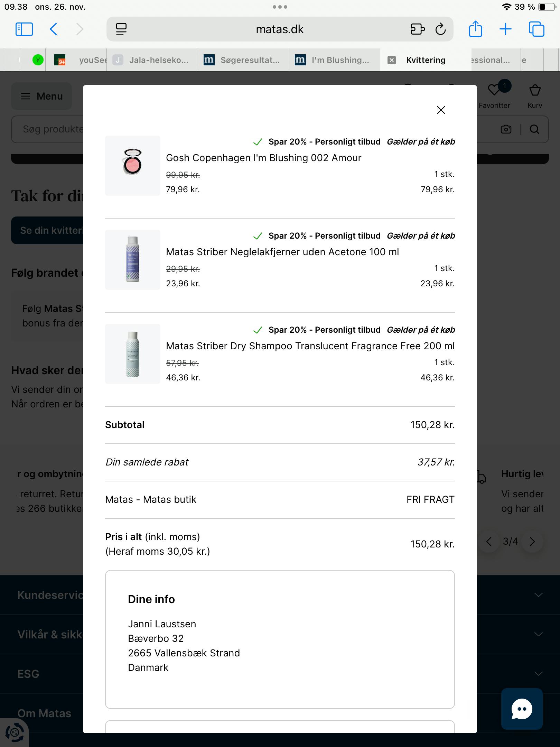Expand the Vilkår footer section chevron

(538, 634)
